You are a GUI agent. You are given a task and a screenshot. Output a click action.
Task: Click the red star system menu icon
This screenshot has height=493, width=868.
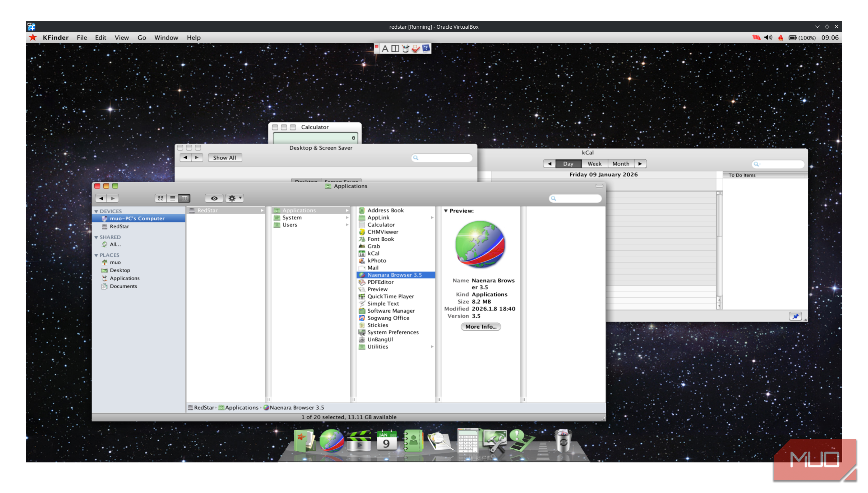tap(33, 38)
